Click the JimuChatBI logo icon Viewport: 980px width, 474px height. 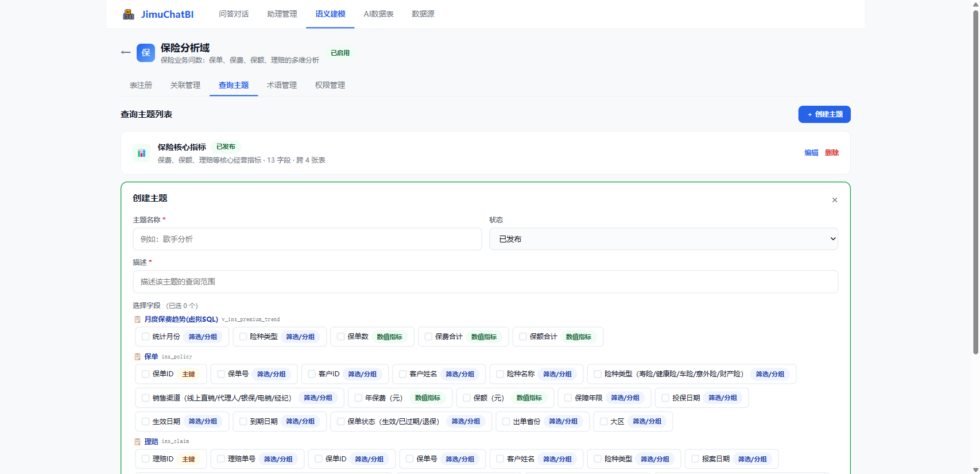(129, 14)
